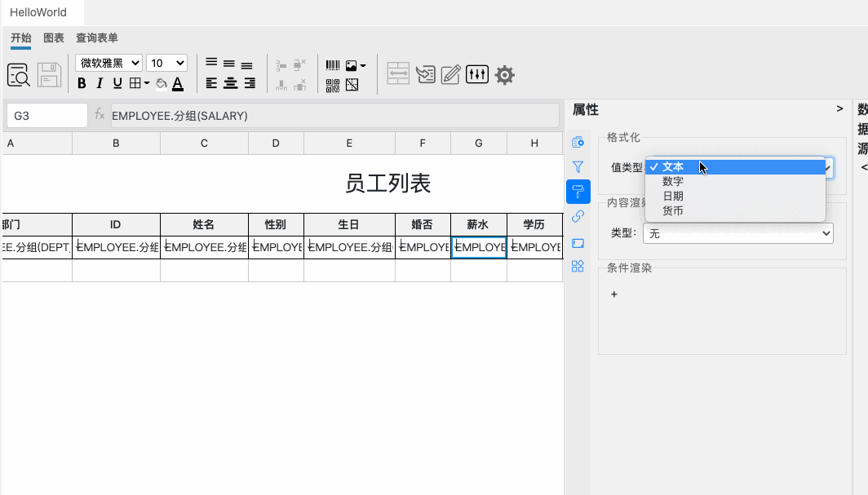Select the 姓名 header cell
Image resolution: width=868 pixels, height=495 pixels.
tap(204, 224)
